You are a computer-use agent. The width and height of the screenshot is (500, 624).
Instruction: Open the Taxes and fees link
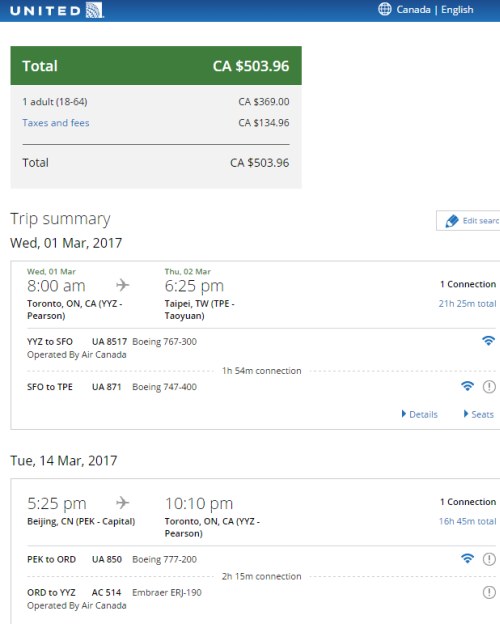click(x=56, y=123)
